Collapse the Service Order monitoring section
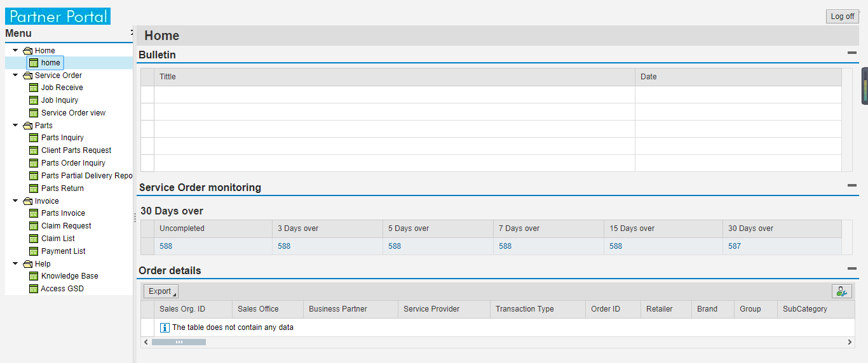The height and width of the screenshot is (363, 868). [852, 185]
